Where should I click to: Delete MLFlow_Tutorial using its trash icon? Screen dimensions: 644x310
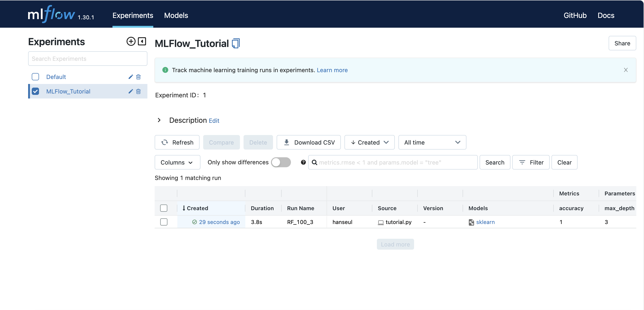138,91
